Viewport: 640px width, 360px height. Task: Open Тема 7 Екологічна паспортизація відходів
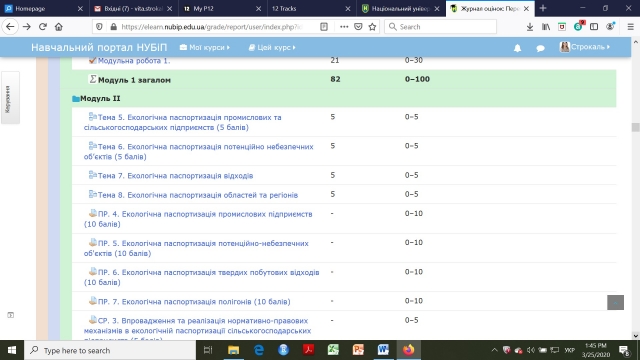coord(176,176)
